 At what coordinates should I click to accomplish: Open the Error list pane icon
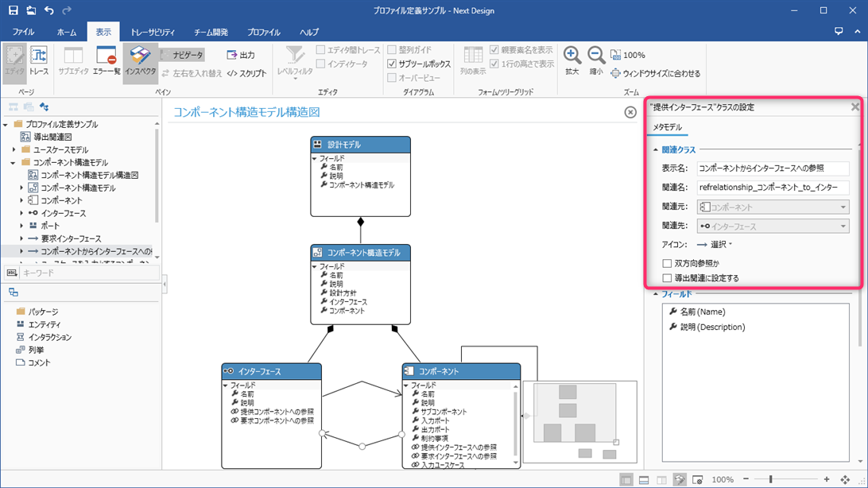pos(107,60)
